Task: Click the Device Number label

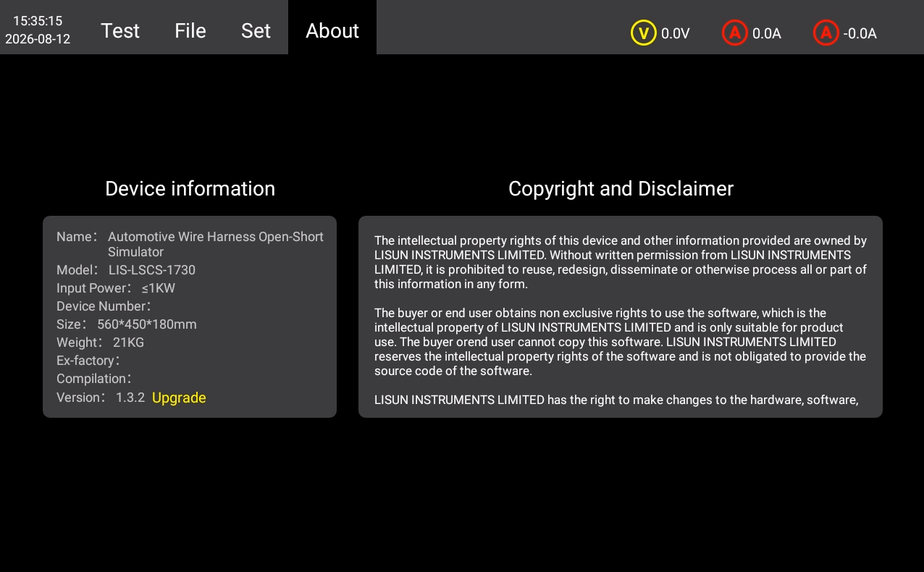Action: (104, 306)
